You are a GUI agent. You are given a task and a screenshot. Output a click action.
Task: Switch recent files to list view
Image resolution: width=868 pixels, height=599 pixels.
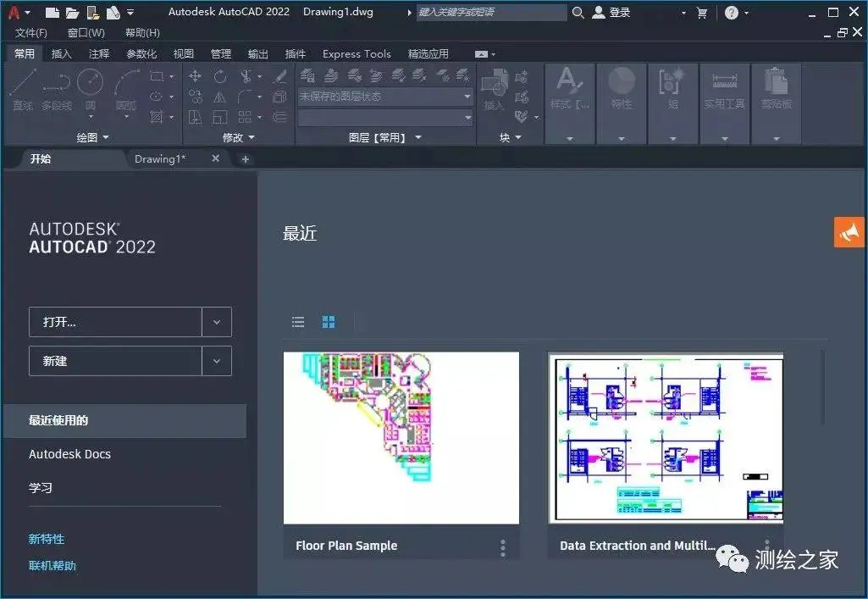click(x=298, y=322)
